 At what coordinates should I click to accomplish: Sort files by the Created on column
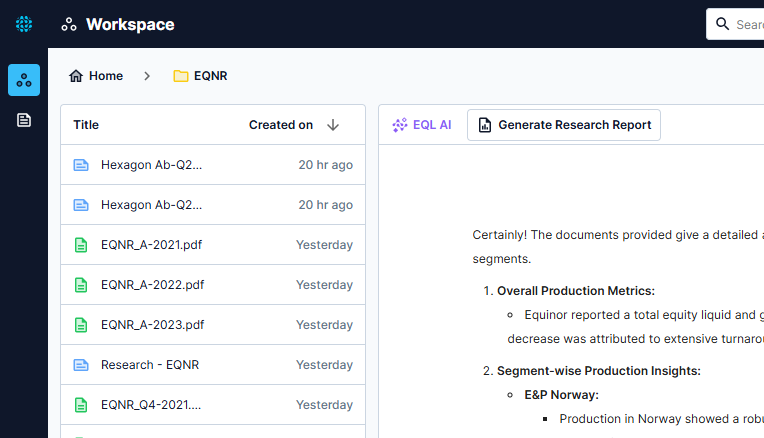click(281, 125)
